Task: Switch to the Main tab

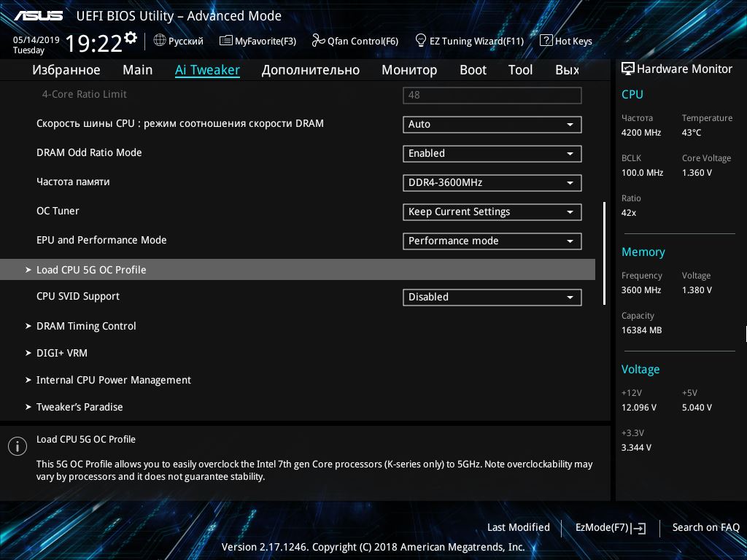Action: 138,70
